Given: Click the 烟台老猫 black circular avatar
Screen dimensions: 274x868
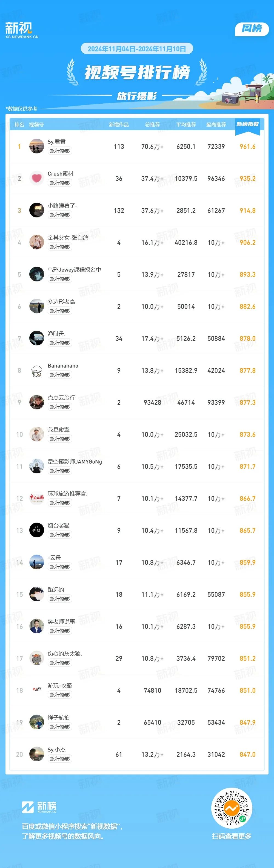Looking at the screenshot, I should pyautogui.click(x=36, y=530).
